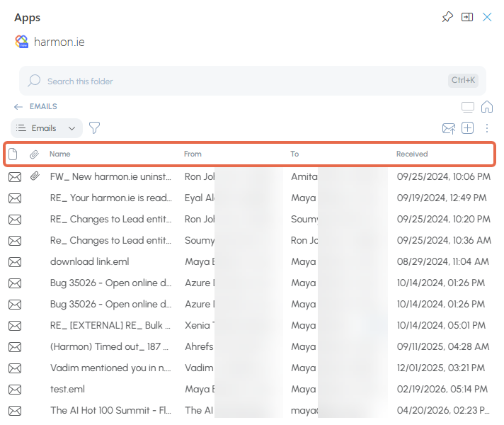This screenshot has width=504, height=425.
Task: Click received date 08/29/2024, 11:04 AM
Action: (443, 261)
